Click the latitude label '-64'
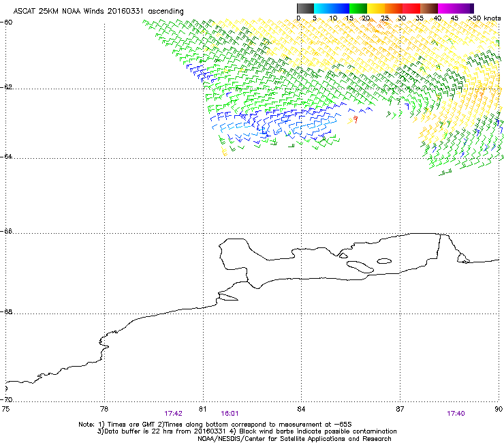The height and width of the screenshot is (443, 504). [7, 156]
